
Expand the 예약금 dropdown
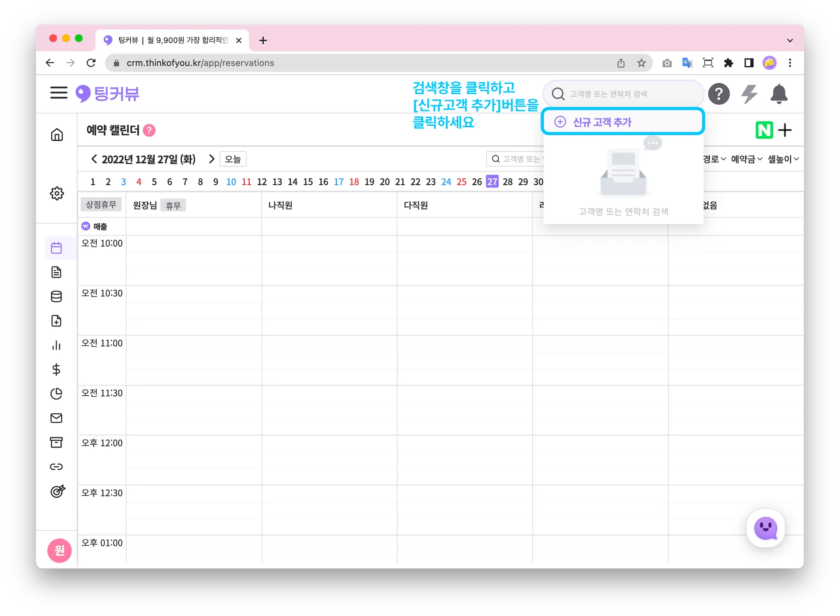(x=746, y=159)
